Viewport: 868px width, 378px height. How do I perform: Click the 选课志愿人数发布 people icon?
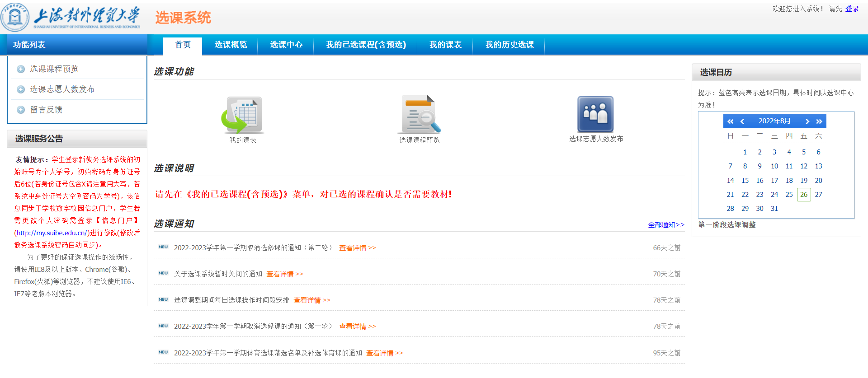pyautogui.click(x=595, y=114)
